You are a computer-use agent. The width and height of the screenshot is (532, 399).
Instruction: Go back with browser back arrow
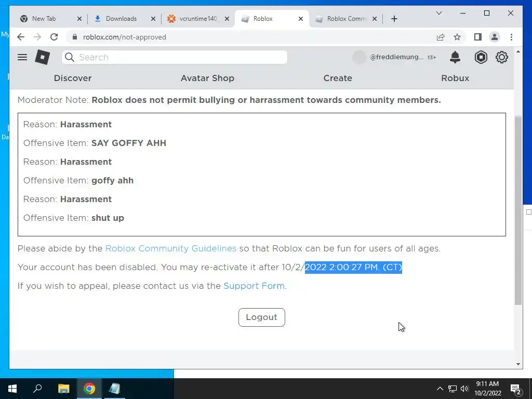tap(21, 37)
